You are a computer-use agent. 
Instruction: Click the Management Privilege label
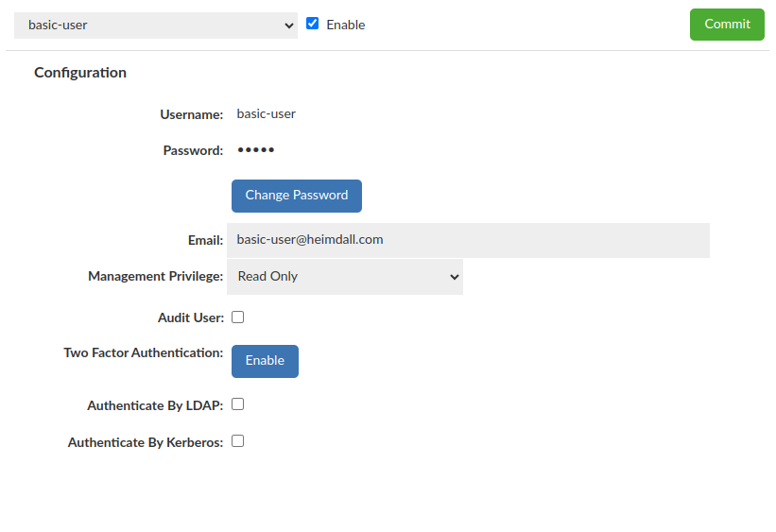(156, 277)
